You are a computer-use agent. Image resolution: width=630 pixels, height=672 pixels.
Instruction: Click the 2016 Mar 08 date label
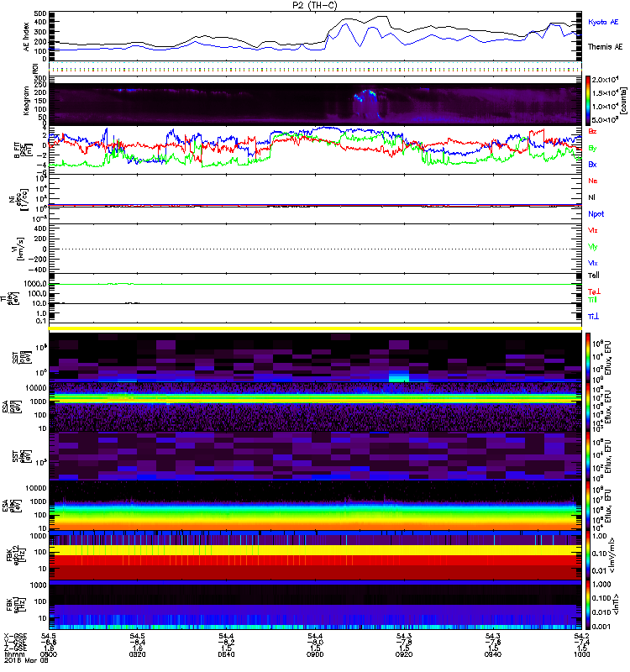click(x=26, y=660)
